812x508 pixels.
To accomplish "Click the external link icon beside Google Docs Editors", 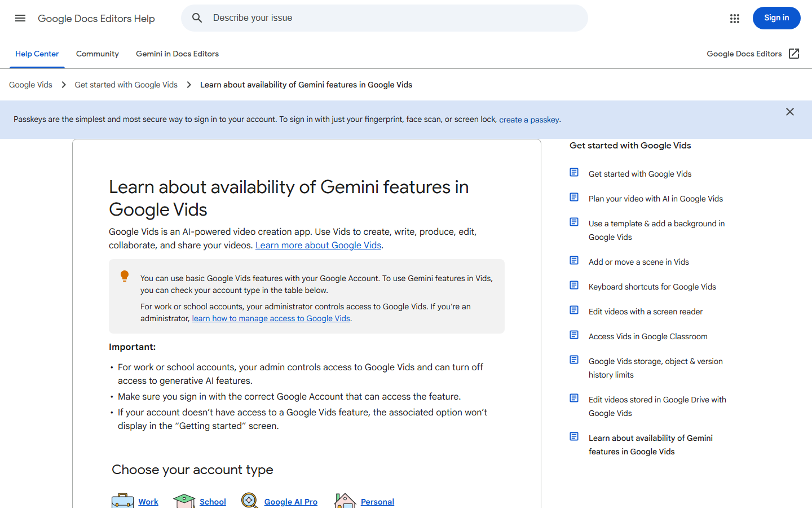I will click(794, 54).
